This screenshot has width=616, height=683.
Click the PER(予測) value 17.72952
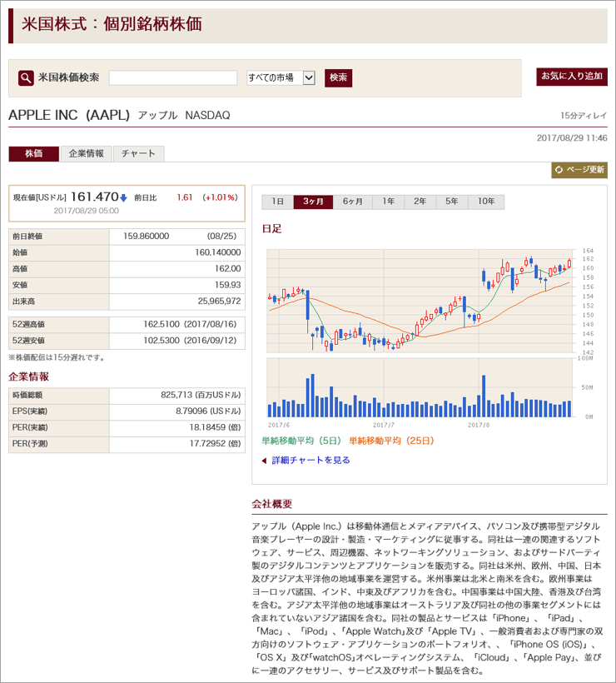[207, 443]
